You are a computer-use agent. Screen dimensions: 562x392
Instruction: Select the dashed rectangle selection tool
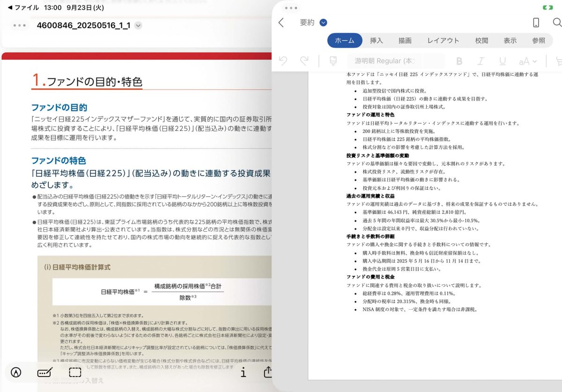(75, 372)
